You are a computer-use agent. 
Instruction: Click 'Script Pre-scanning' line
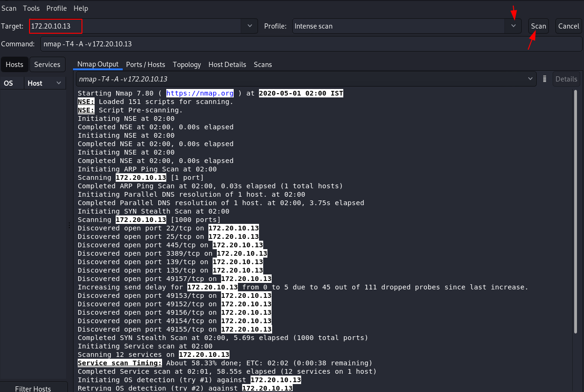[130, 111]
